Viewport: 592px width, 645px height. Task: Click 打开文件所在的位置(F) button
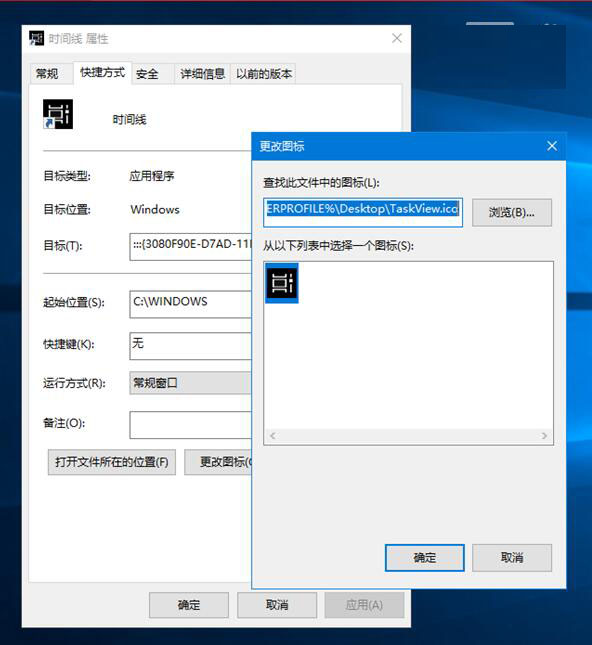tap(112, 462)
